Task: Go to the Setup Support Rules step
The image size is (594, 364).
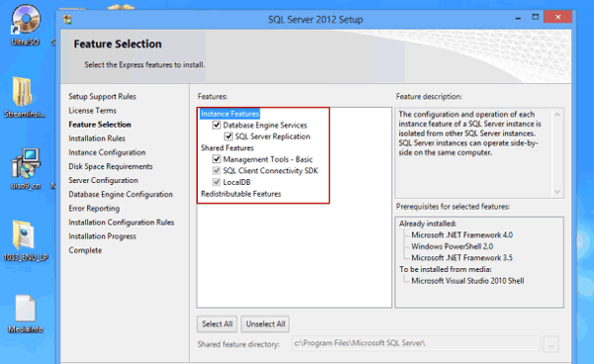Action: coord(102,97)
